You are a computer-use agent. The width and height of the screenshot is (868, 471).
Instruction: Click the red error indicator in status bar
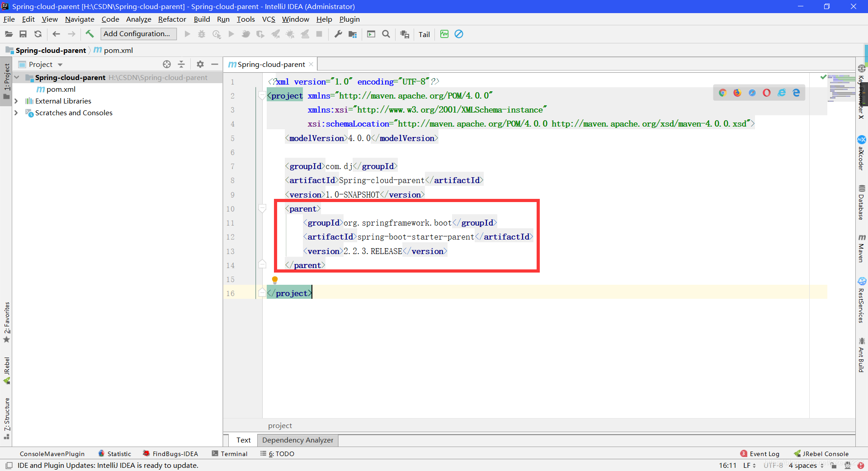click(860, 465)
